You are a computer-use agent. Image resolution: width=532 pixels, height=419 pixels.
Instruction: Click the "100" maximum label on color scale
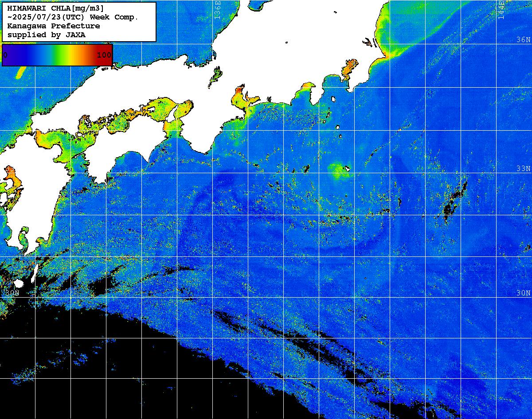click(104, 55)
